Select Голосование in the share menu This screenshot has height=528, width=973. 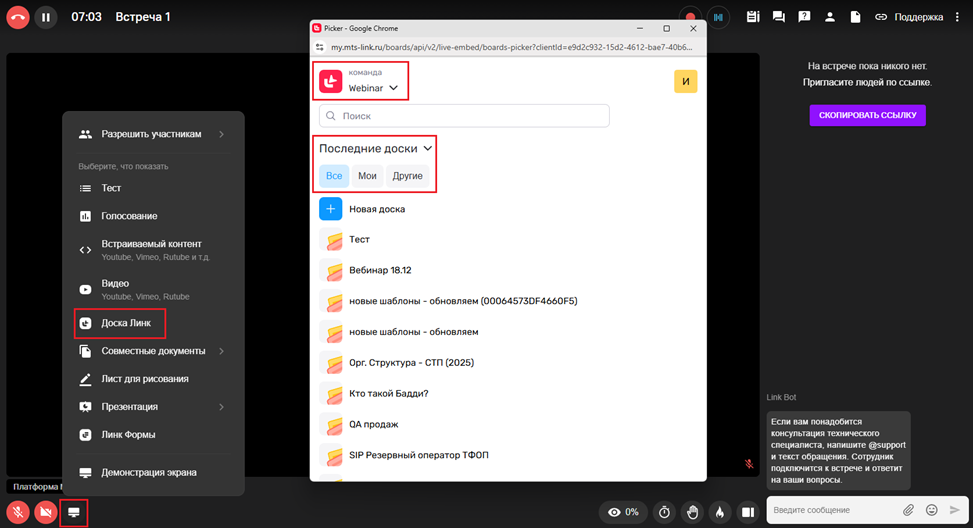153,216
